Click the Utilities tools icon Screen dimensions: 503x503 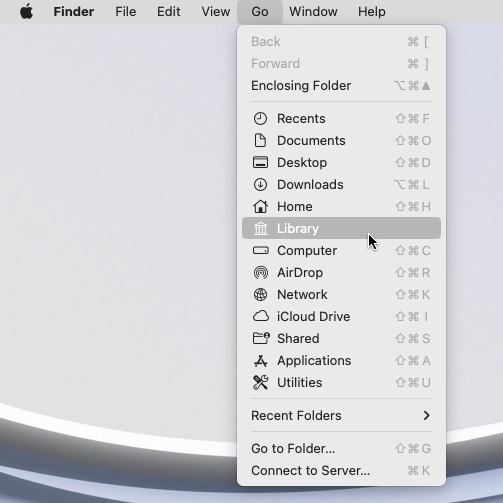pyautogui.click(x=260, y=383)
